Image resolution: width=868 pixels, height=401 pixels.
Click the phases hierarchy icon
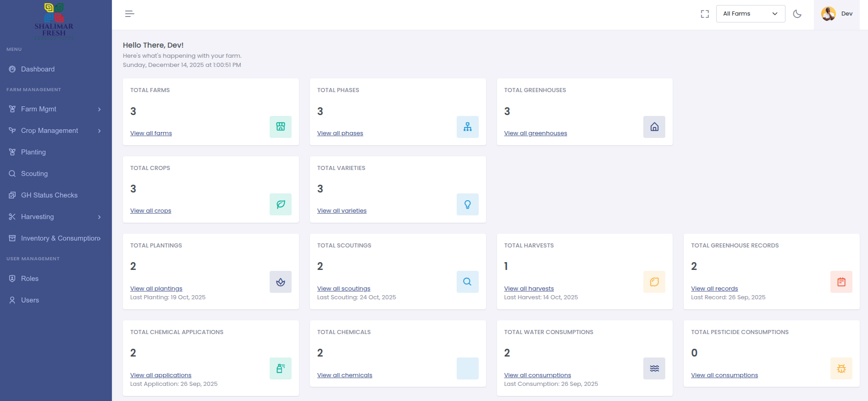(x=467, y=127)
